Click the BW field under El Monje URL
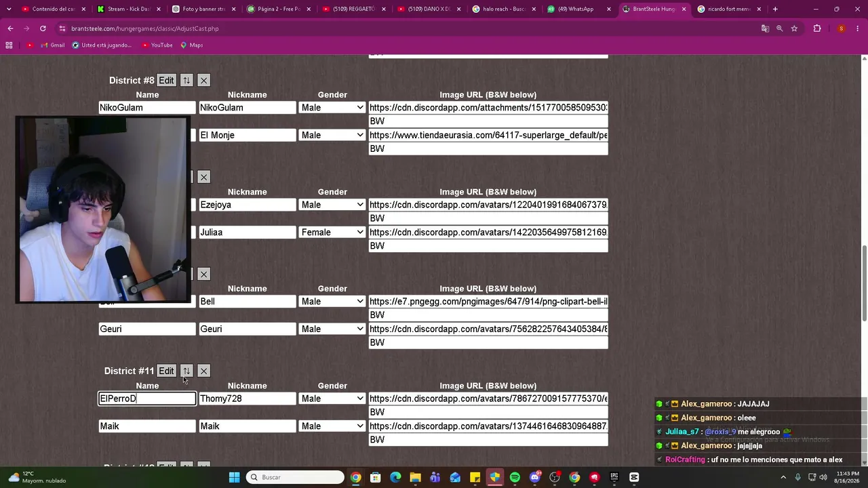The width and height of the screenshot is (868, 488). [488, 148]
